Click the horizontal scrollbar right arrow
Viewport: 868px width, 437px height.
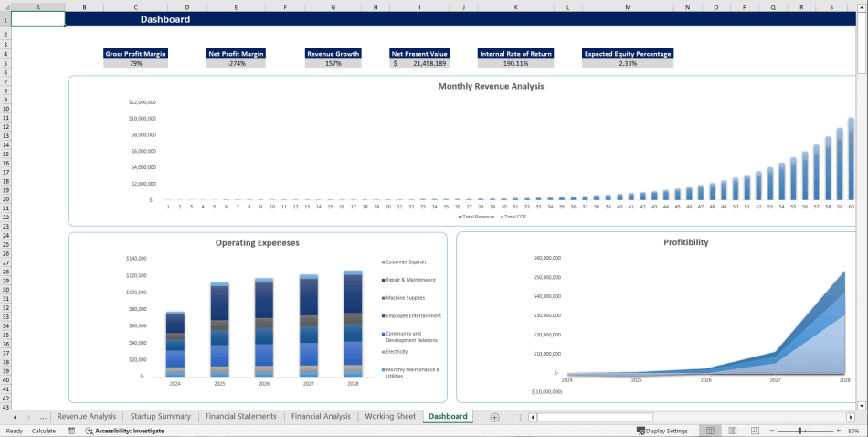point(852,417)
